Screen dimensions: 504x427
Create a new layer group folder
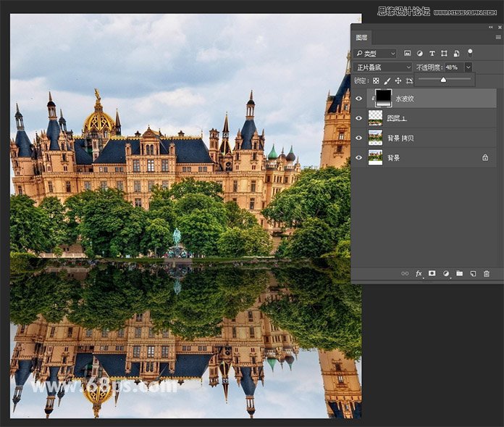tap(460, 273)
